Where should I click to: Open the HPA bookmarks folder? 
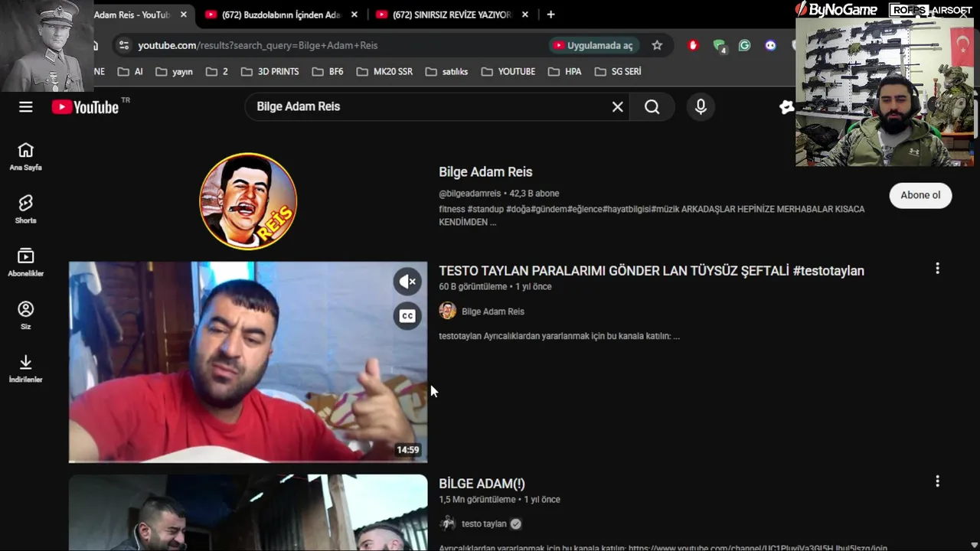pos(565,71)
